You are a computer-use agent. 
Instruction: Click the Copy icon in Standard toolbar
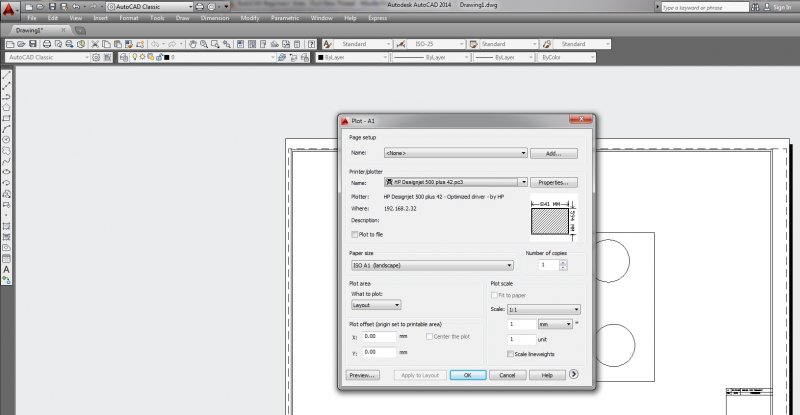coord(106,44)
